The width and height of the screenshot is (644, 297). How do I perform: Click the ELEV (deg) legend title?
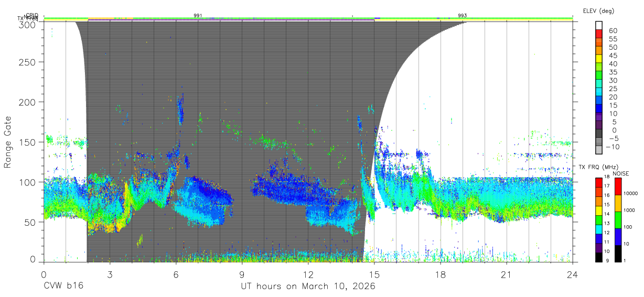pyautogui.click(x=598, y=10)
